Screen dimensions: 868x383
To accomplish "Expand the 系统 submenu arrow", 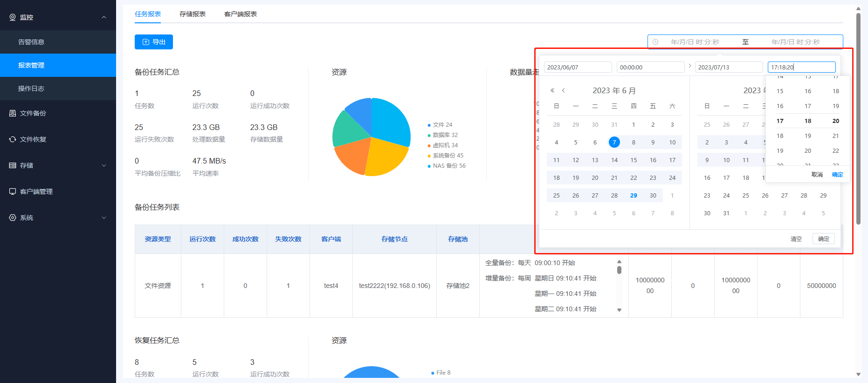I will 104,218.
